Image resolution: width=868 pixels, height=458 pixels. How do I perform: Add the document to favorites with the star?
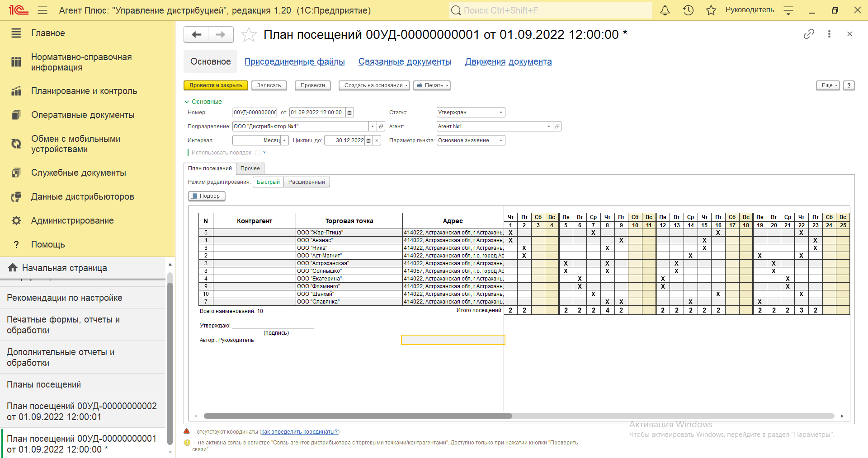pyautogui.click(x=249, y=35)
